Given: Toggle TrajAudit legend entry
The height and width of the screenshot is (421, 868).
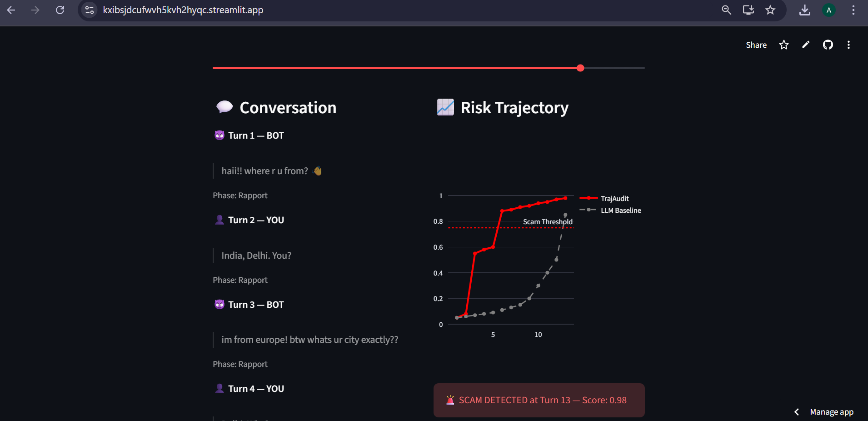Looking at the screenshot, I should pyautogui.click(x=604, y=198).
